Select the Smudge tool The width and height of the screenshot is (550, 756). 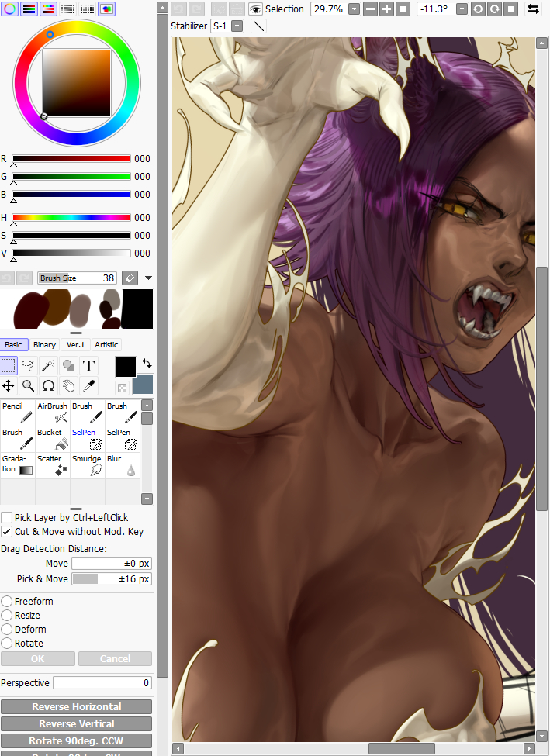click(x=88, y=465)
